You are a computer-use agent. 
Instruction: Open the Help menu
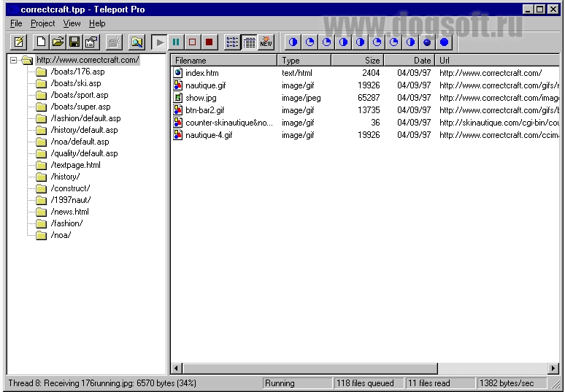pos(97,23)
